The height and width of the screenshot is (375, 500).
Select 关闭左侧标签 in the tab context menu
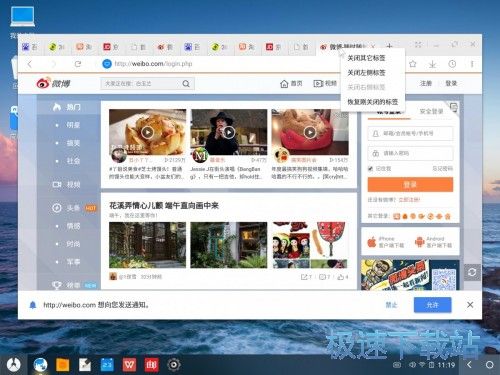pos(366,73)
